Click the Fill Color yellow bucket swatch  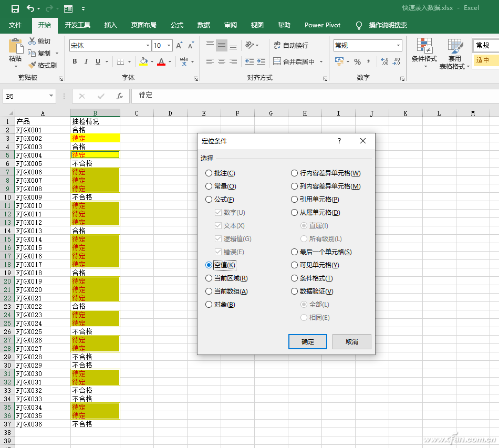point(143,61)
